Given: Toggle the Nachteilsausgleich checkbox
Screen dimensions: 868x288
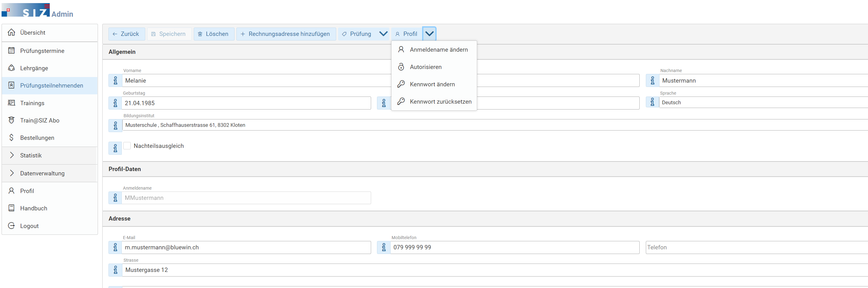Looking at the screenshot, I should coord(127,146).
